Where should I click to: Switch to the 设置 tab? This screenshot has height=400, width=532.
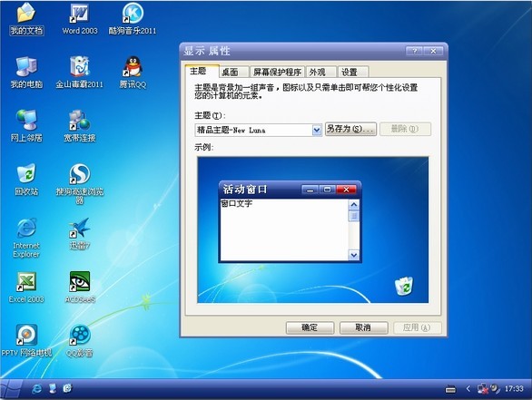coord(352,72)
